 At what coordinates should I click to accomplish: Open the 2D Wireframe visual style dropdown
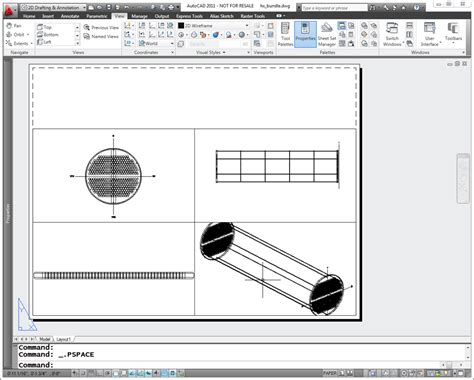(x=213, y=25)
